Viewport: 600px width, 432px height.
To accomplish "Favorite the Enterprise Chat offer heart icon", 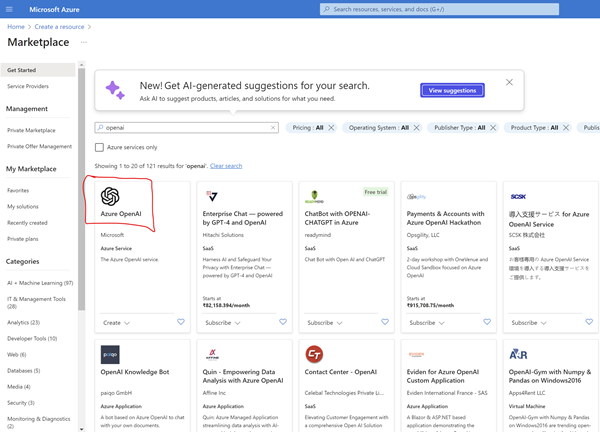I will pyautogui.click(x=283, y=323).
